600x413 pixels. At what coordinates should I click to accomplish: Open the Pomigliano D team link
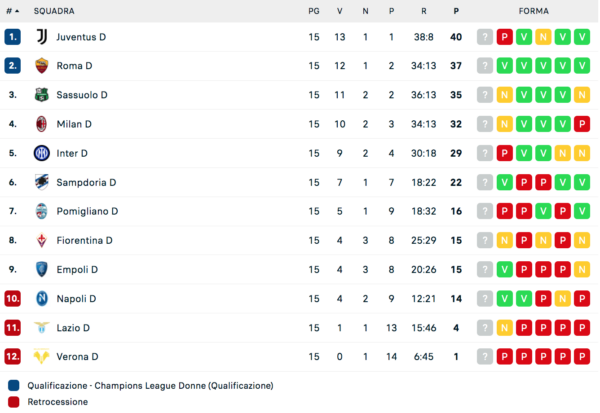coord(87,211)
